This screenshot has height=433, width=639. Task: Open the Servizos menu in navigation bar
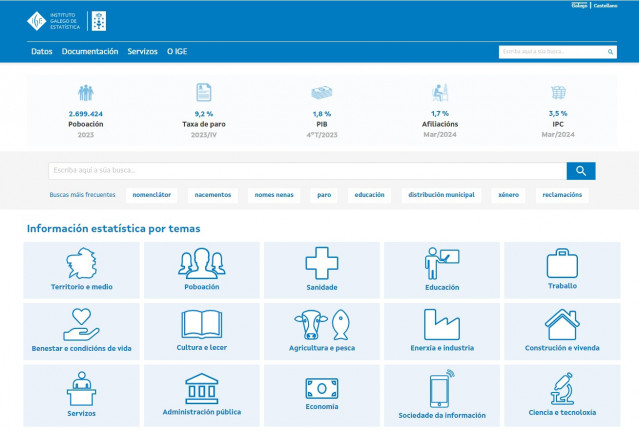[x=142, y=52]
